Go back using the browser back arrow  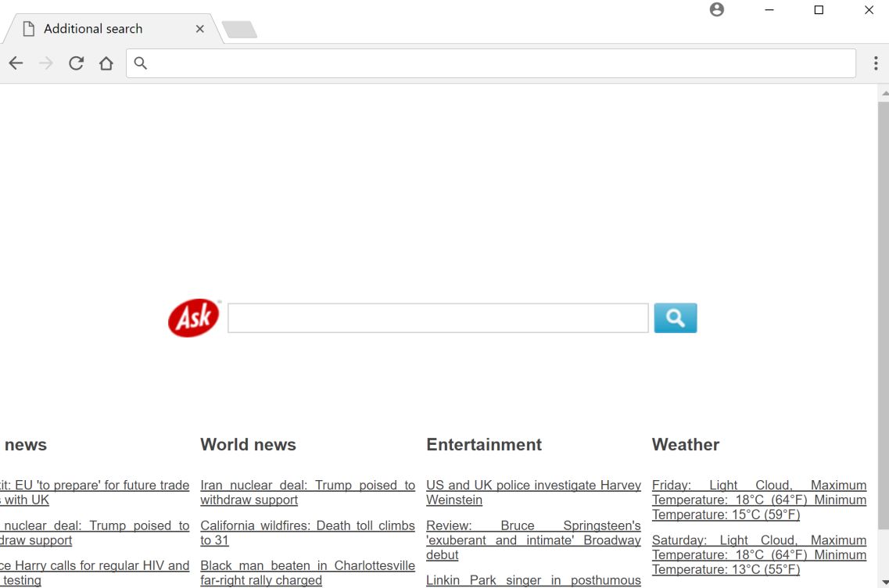16,63
